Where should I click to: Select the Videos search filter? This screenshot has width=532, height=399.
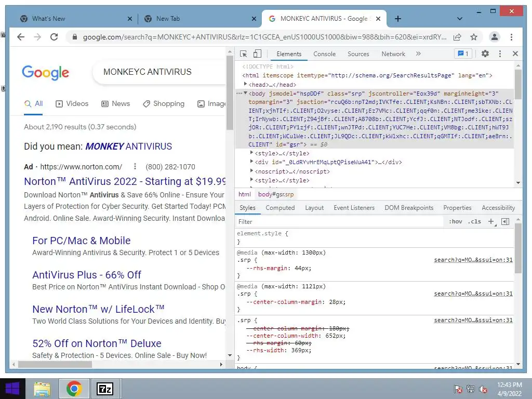point(72,104)
